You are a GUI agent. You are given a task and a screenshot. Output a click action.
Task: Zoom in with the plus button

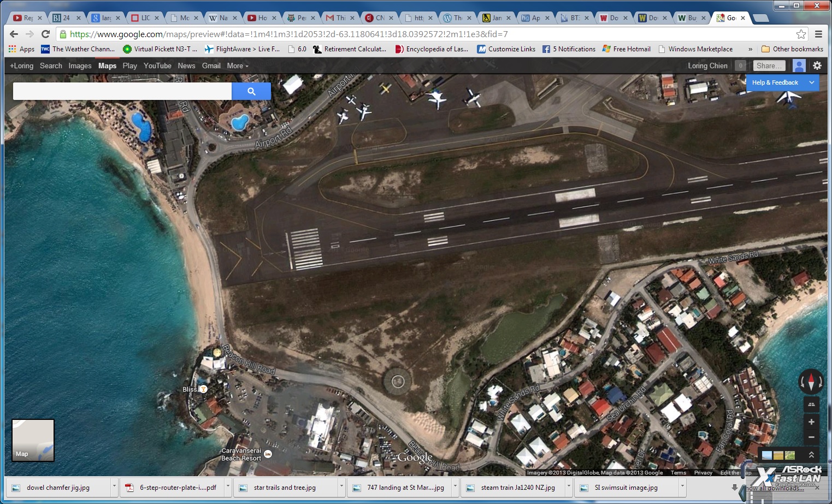[811, 422]
